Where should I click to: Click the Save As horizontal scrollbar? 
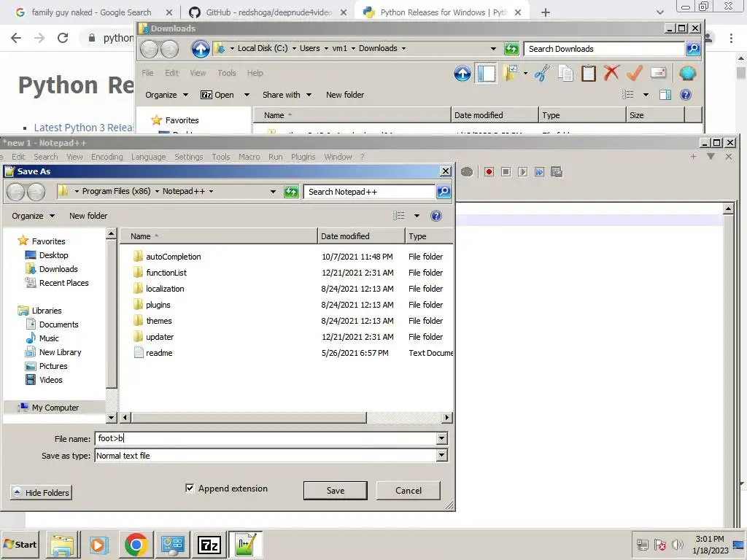[x=249, y=418]
